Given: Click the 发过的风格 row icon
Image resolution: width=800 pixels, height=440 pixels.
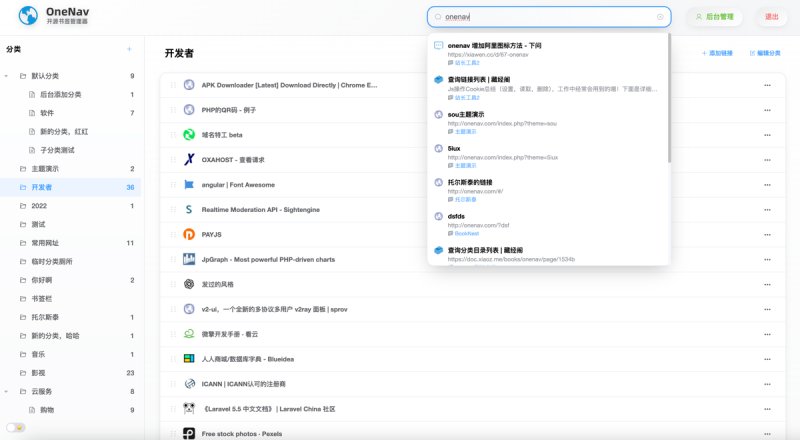Looking at the screenshot, I should pos(189,284).
